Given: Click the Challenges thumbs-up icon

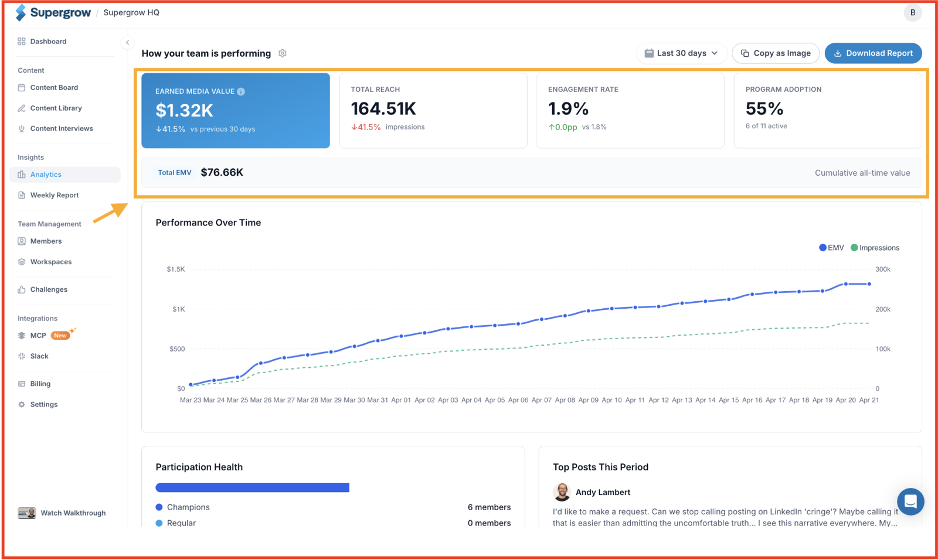Looking at the screenshot, I should (22, 289).
